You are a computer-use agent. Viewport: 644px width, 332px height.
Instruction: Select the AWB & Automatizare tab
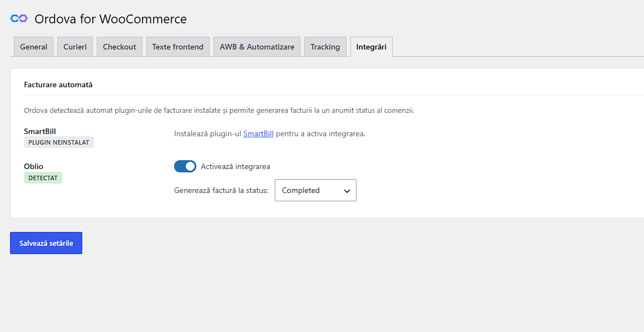(257, 47)
